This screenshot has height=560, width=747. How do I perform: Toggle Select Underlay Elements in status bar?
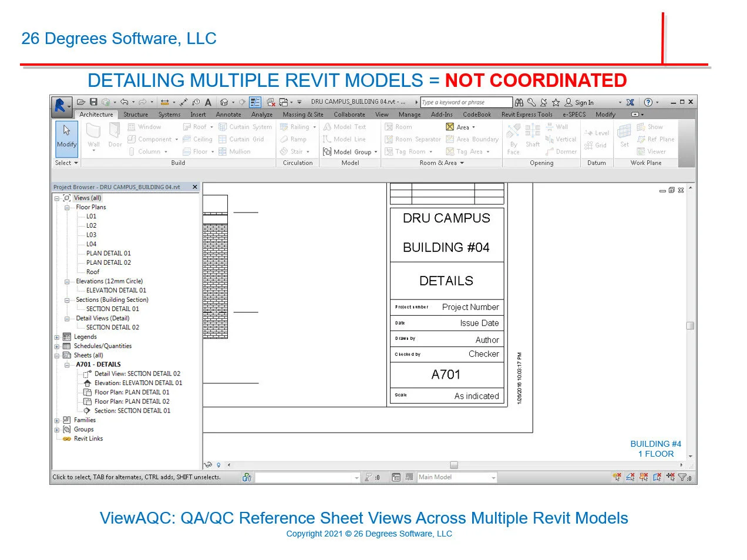(x=630, y=478)
